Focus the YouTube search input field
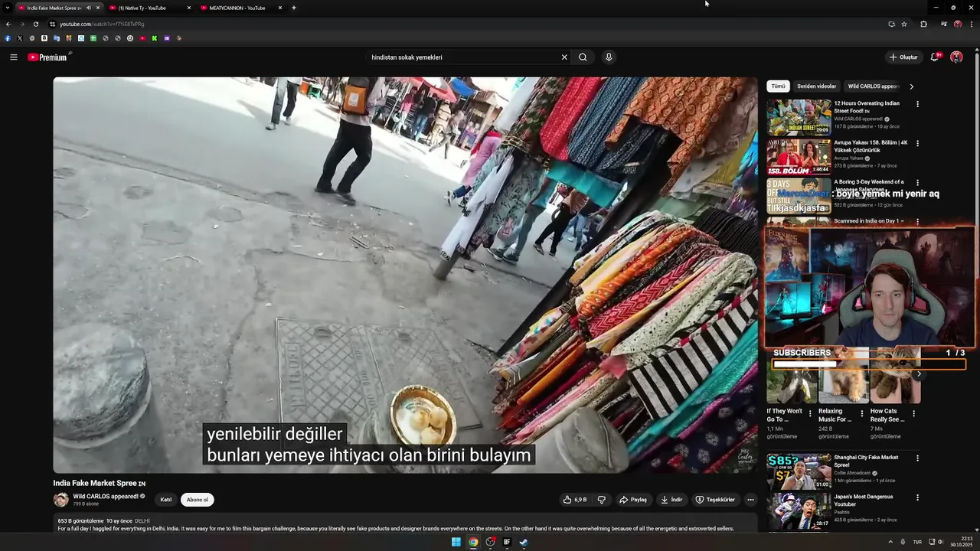The image size is (980, 551). [x=463, y=57]
